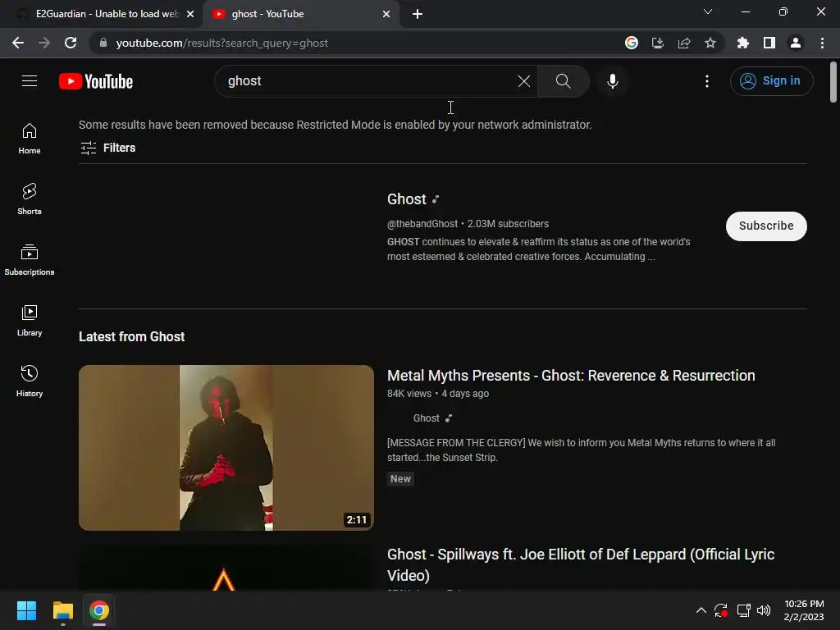Open Chrome profile avatar icon
840x630 pixels.
(796, 43)
